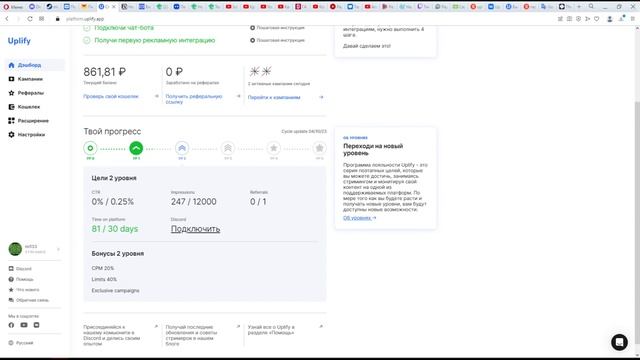The height and width of the screenshot is (360, 640).
Task: Click the extension grid icon in the sidebar
Action: (11, 120)
